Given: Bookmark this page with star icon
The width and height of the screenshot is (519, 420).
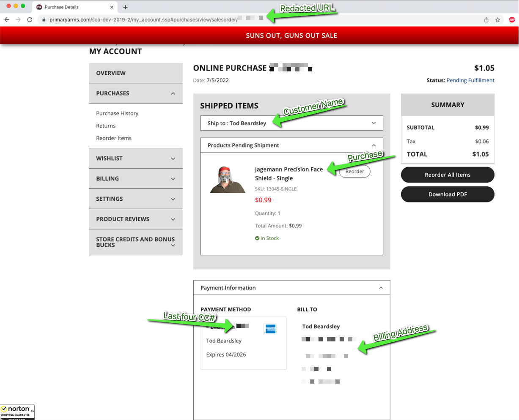Looking at the screenshot, I should (x=498, y=19).
